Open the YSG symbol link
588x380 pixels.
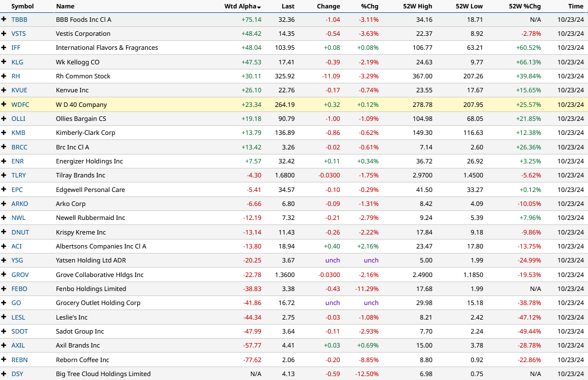(17, 260)
